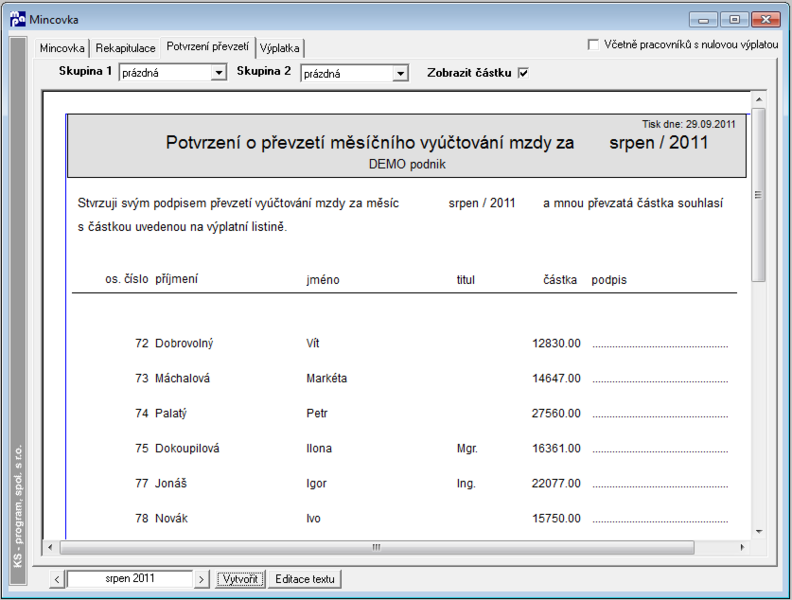Click the Mincovka app icon in title bar
The image size is (792, 600).
18,19
